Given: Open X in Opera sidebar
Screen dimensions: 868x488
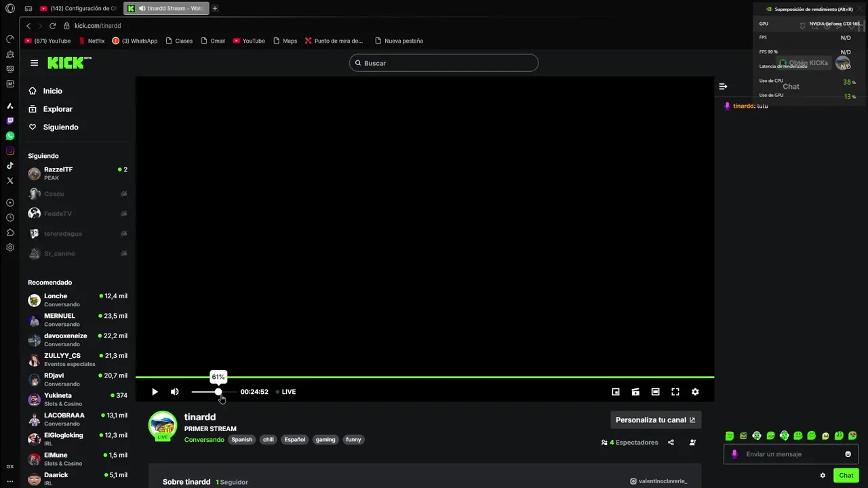Looking at the screenshot, I should click(x=9, y=180).
